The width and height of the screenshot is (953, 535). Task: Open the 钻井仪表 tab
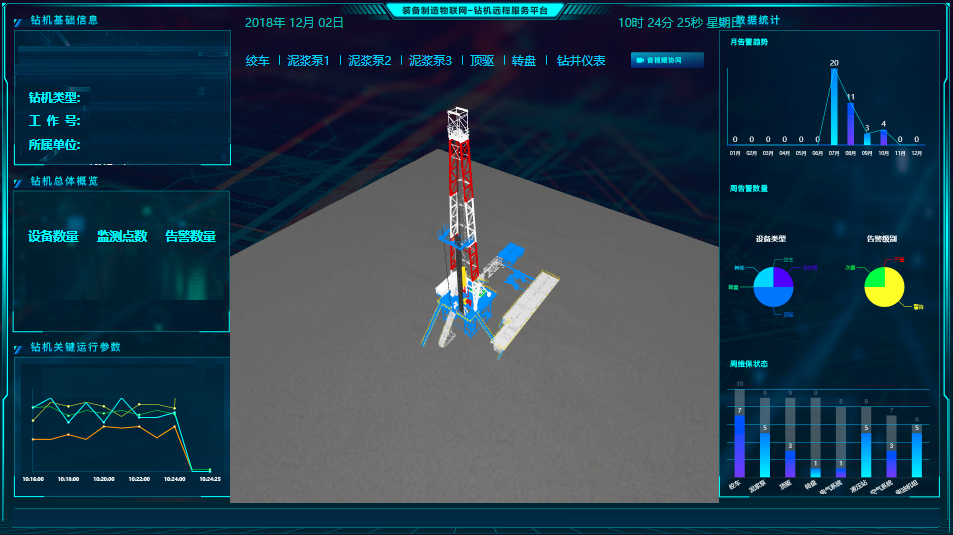point(581,61)
